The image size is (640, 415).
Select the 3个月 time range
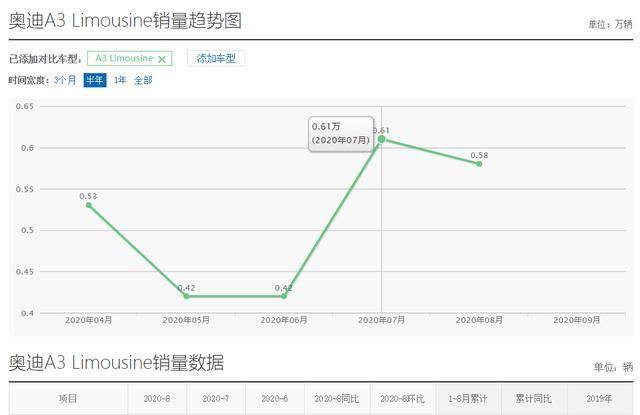point(65,80)
